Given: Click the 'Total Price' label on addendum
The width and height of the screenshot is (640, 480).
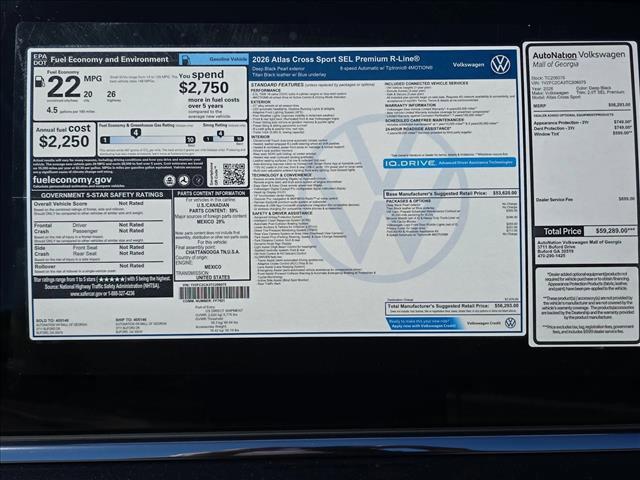Looking at the screenshot, I should (x=562, y=231).
